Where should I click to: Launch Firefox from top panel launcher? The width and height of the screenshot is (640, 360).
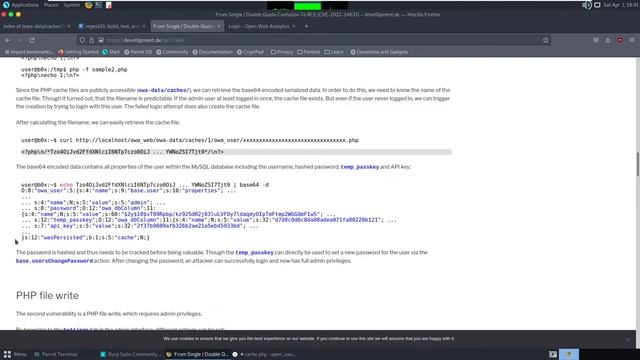(89, 5)
